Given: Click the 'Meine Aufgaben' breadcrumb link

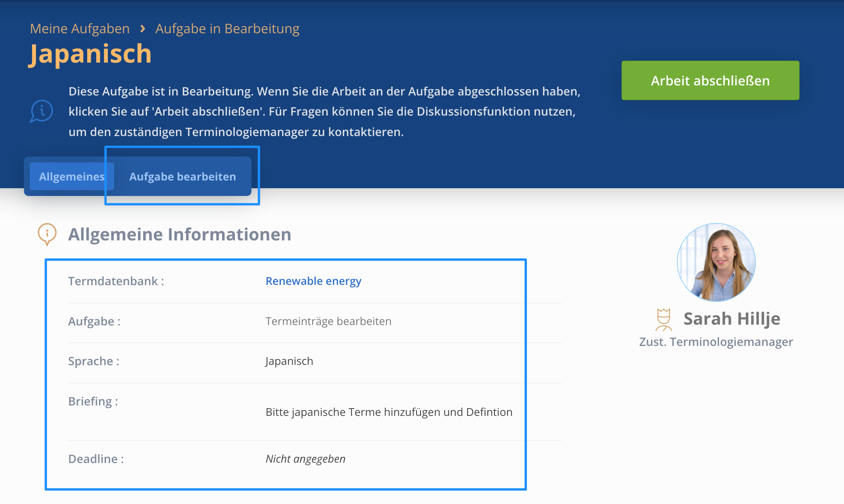Looking at the screenshot, I should (x=80, y=29).
